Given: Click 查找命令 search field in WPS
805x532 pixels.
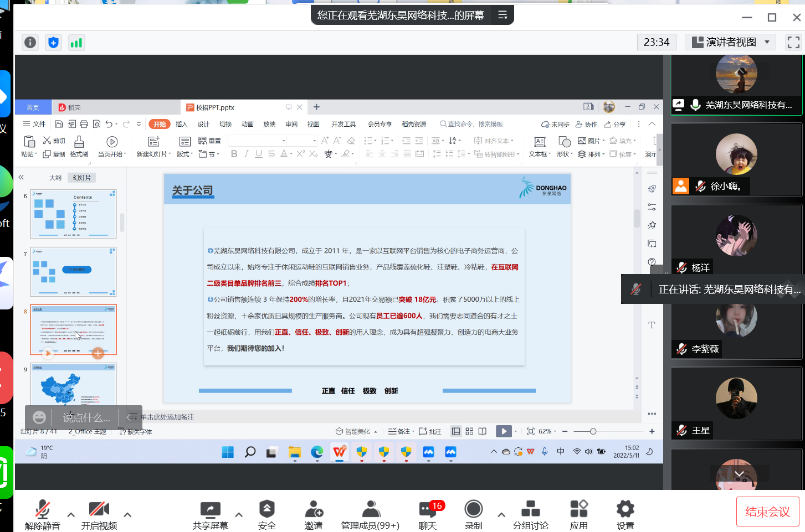Looking at the screenshot, I should [x=471, y=125].
